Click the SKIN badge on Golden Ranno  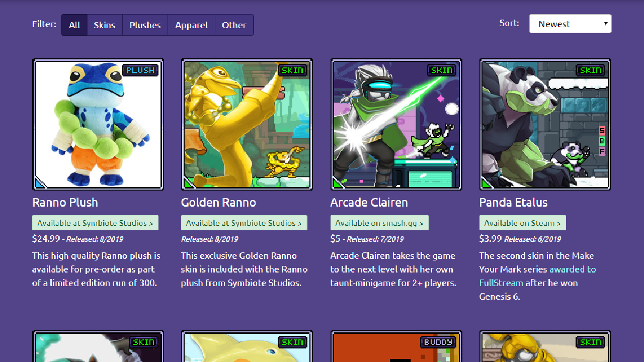click(x=293, y=70)
